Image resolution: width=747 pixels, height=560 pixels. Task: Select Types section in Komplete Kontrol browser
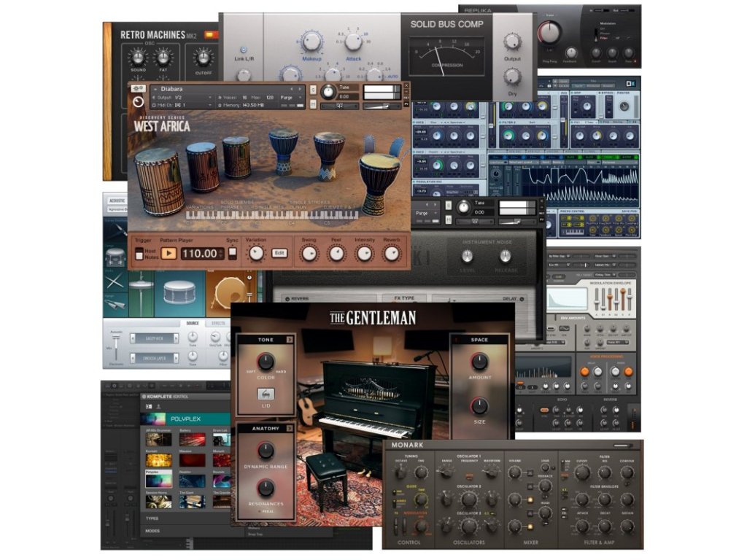click(x=153, y=518)
